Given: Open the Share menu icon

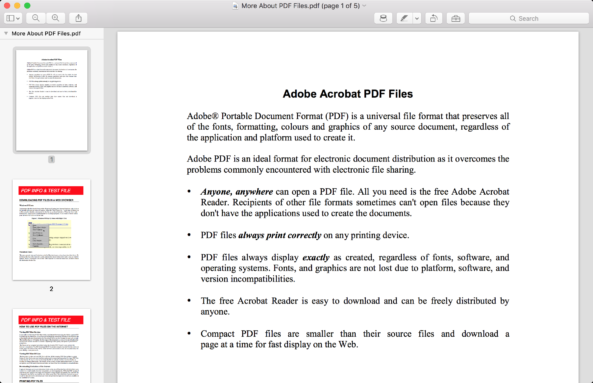Looking at the screenshot, I should [78, 18].
